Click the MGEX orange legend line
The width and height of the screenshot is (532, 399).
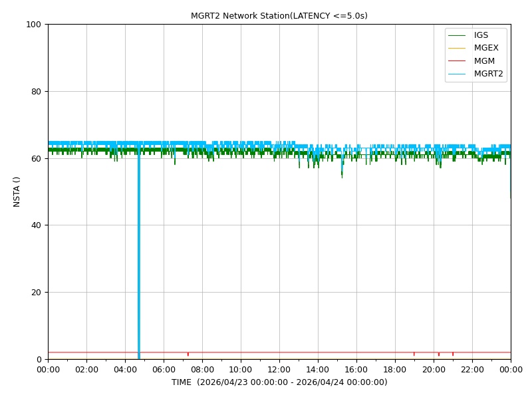point(457,48)
